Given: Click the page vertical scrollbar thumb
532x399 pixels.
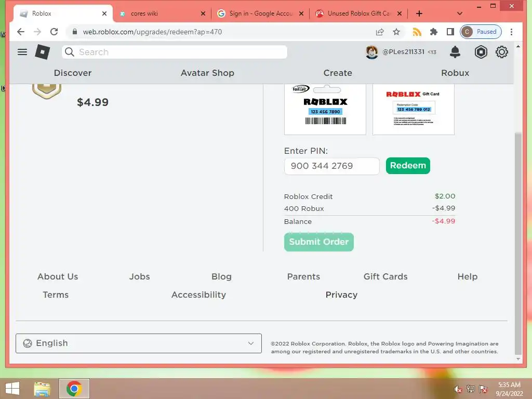Looking at the screenshot, I should coord(518,243).
